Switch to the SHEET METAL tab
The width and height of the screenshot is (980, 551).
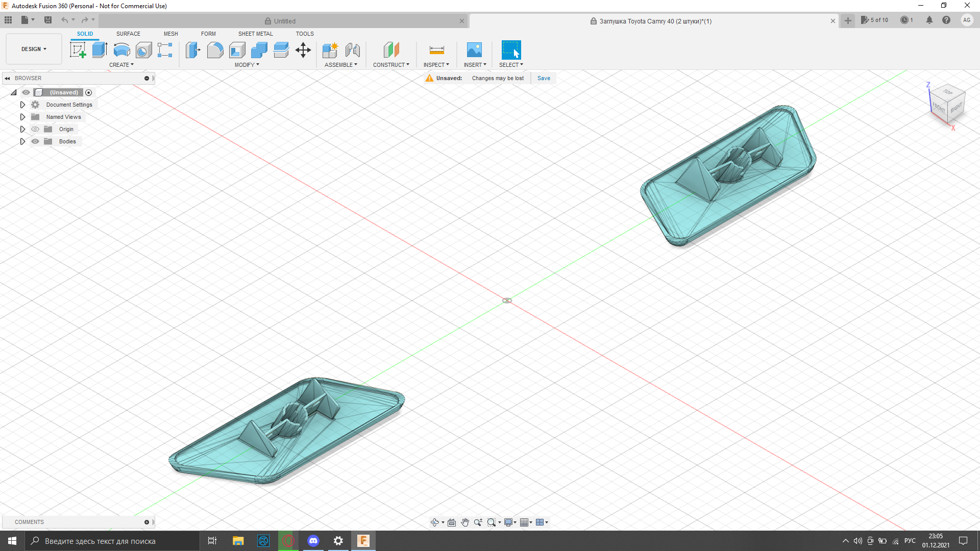[255, 34]
